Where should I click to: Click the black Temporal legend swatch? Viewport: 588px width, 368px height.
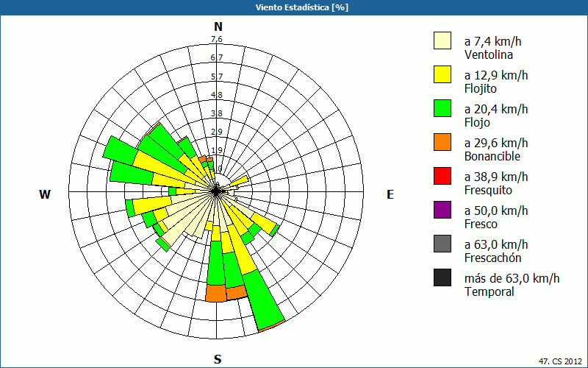point(442,277)
